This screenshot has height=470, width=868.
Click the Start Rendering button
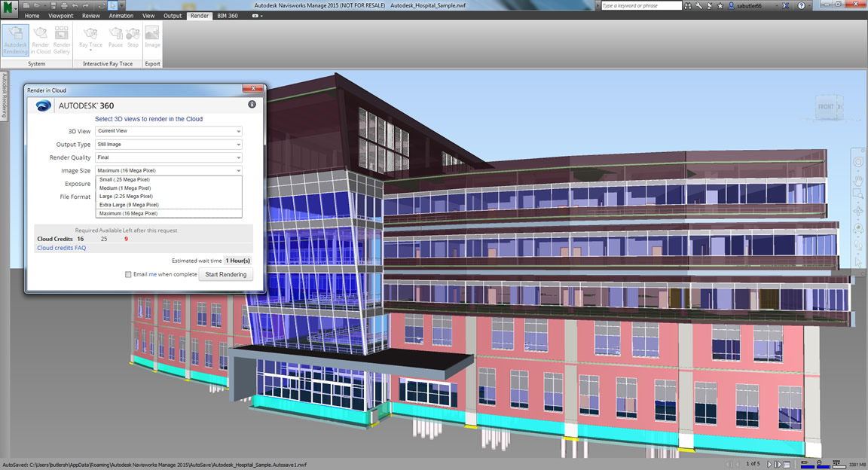click(226, 275)
